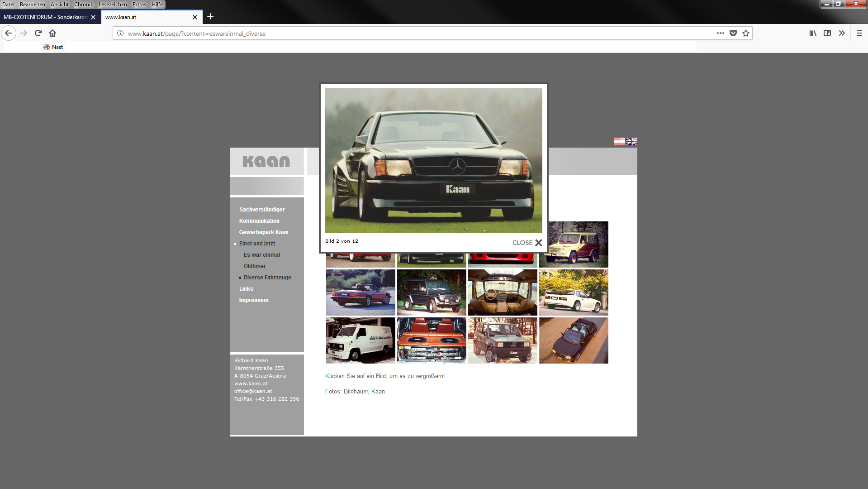Viewport: 868px width, 489px height.
Task: Open the Diverse Fahrzeuge page
Action: tap(267, 278)
